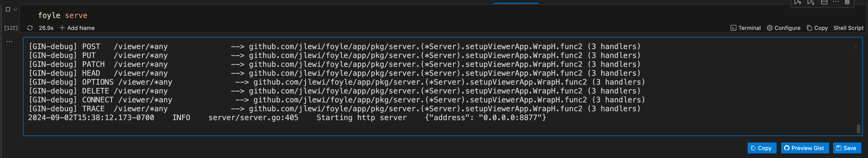Click into the foyle serve code editor
The width and height of the screenshot is (868, 158).
[202, 15]
